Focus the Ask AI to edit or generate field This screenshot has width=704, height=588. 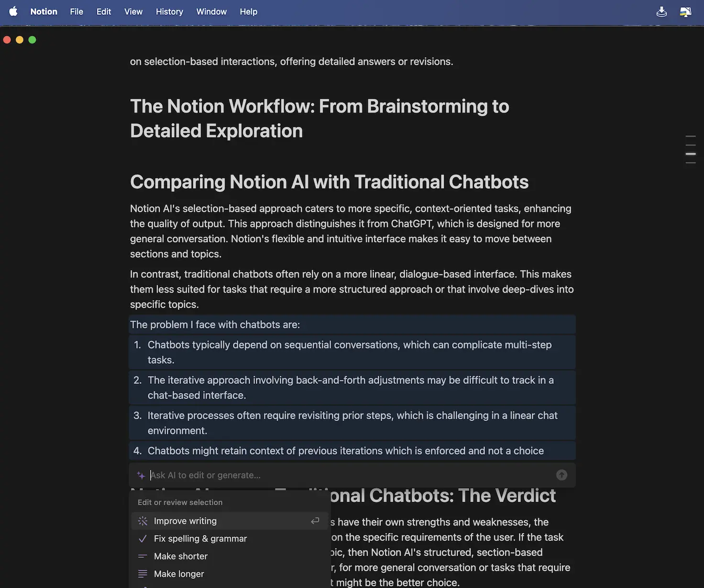pyautogui.click(x=352, y=475)
